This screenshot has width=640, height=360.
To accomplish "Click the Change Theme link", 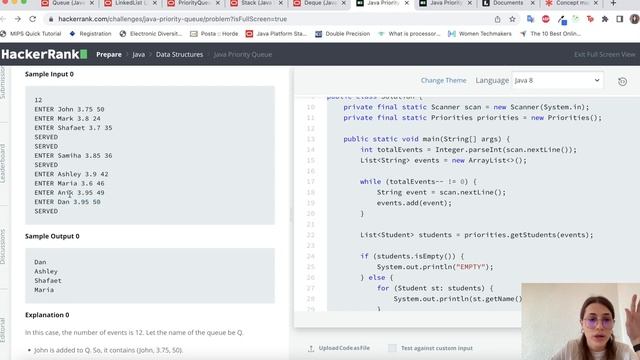I will tap(443, 80).
